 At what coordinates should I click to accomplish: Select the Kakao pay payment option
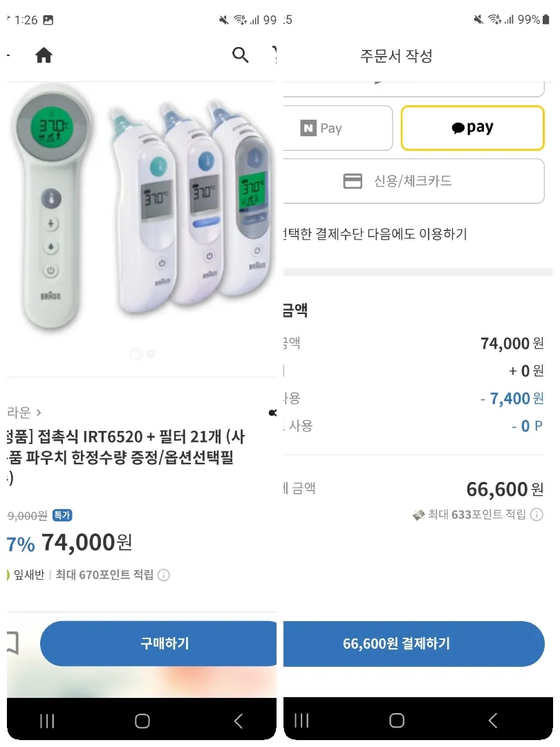[472, 128]
